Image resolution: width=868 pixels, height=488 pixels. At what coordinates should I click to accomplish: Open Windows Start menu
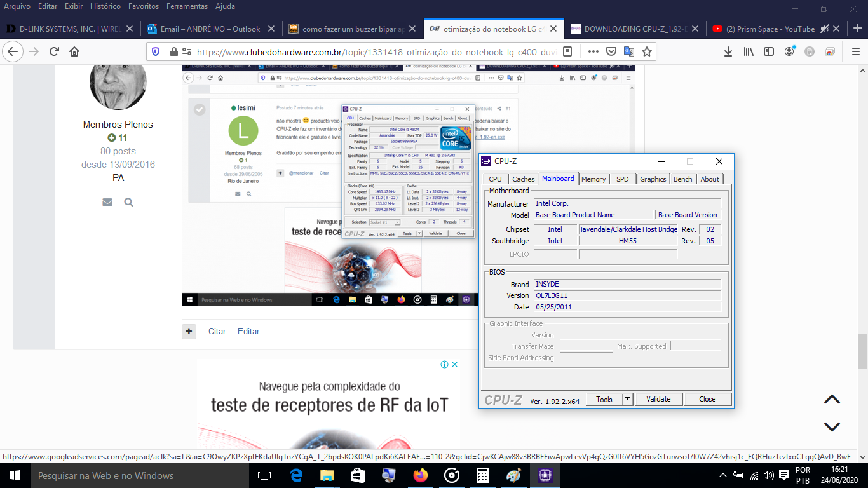(15, 475)
